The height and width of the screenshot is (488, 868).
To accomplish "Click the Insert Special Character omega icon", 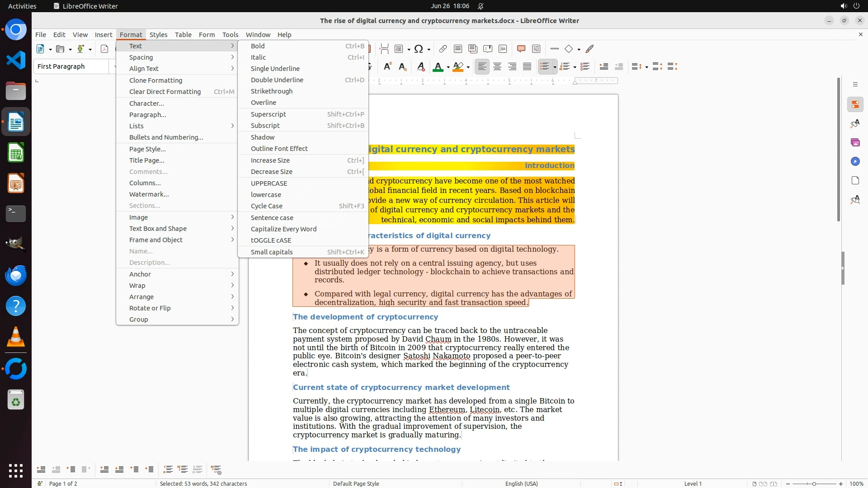I will [x=419, y=49].
